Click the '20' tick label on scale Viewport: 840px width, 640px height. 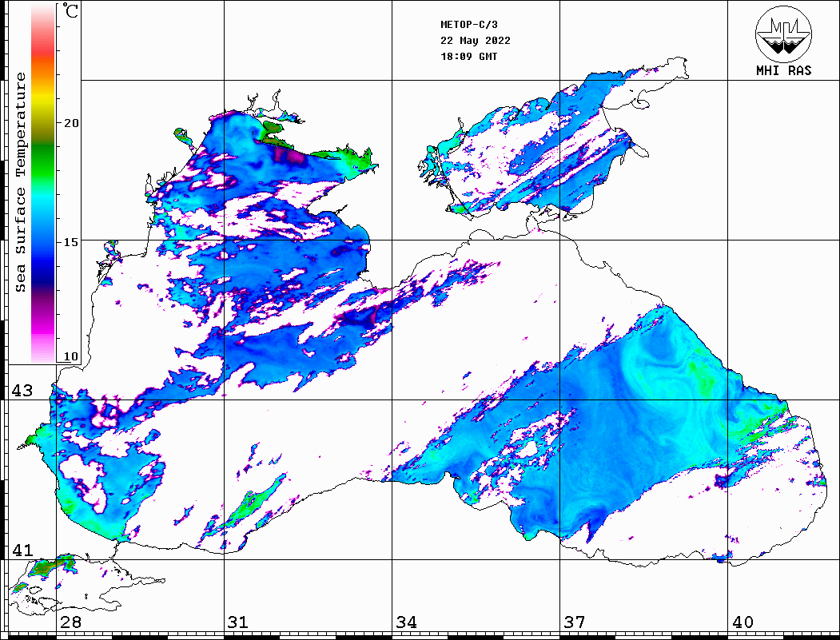[x=70, y=123]
